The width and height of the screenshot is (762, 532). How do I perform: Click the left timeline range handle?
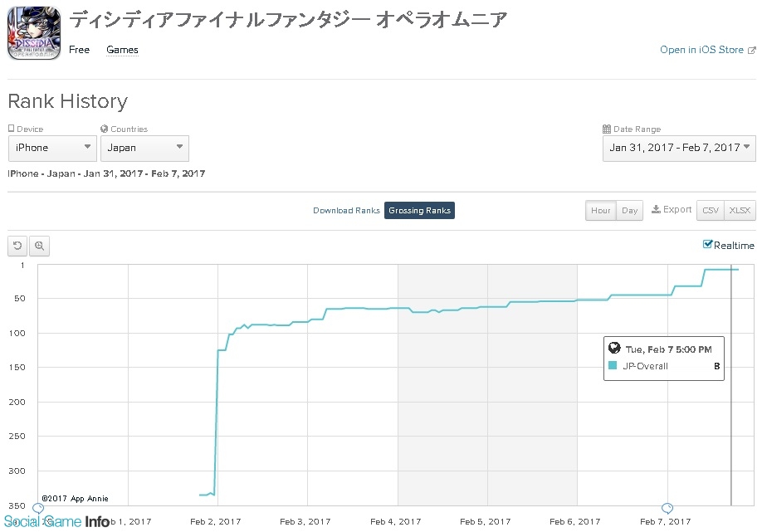coord(37,508)
